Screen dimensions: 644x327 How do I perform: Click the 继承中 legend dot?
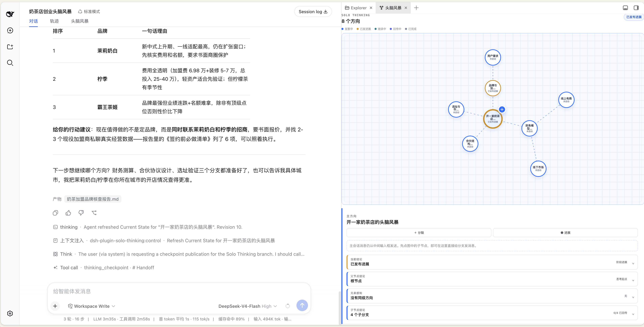click(x=376, y=29)
